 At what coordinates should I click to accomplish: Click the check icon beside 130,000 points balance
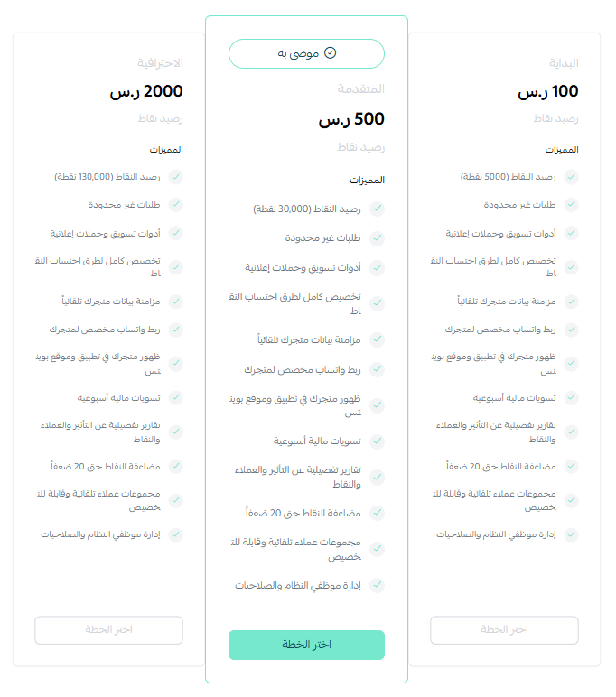tap(176, 177)
